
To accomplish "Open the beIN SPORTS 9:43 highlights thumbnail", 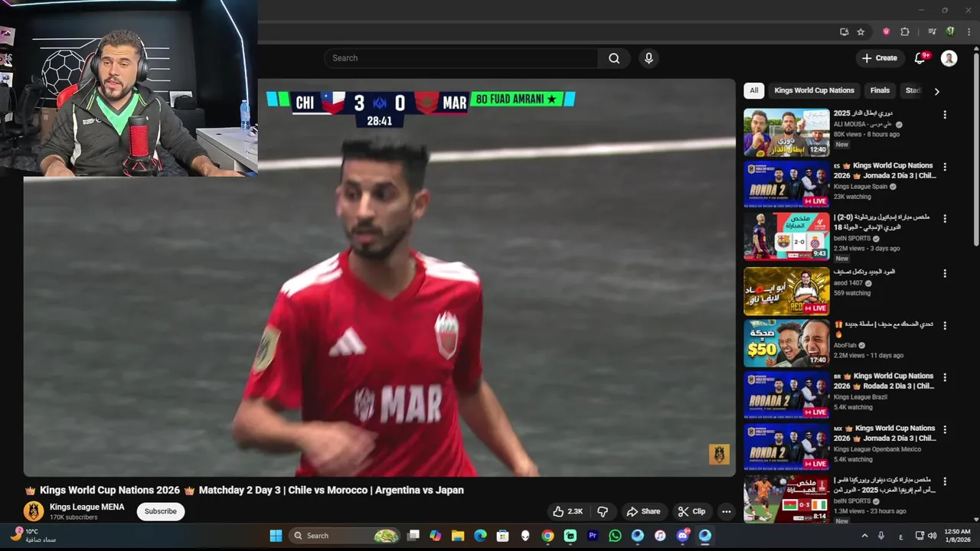I will click(786, 236).
